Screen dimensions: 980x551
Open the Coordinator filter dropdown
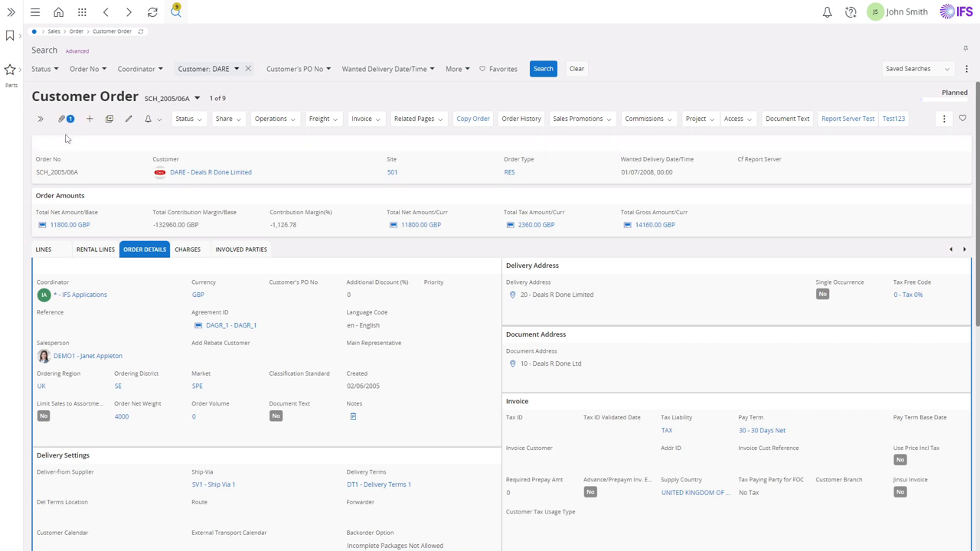[x=139, y=69]
